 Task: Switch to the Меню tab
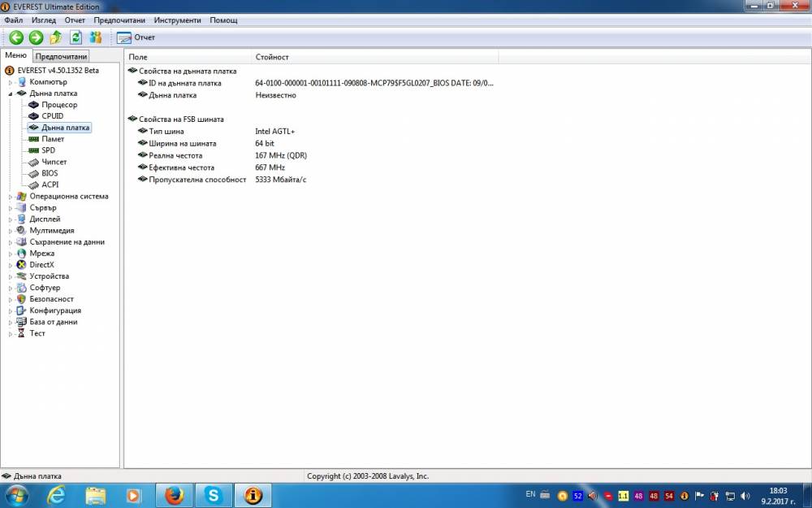point(15,55)
